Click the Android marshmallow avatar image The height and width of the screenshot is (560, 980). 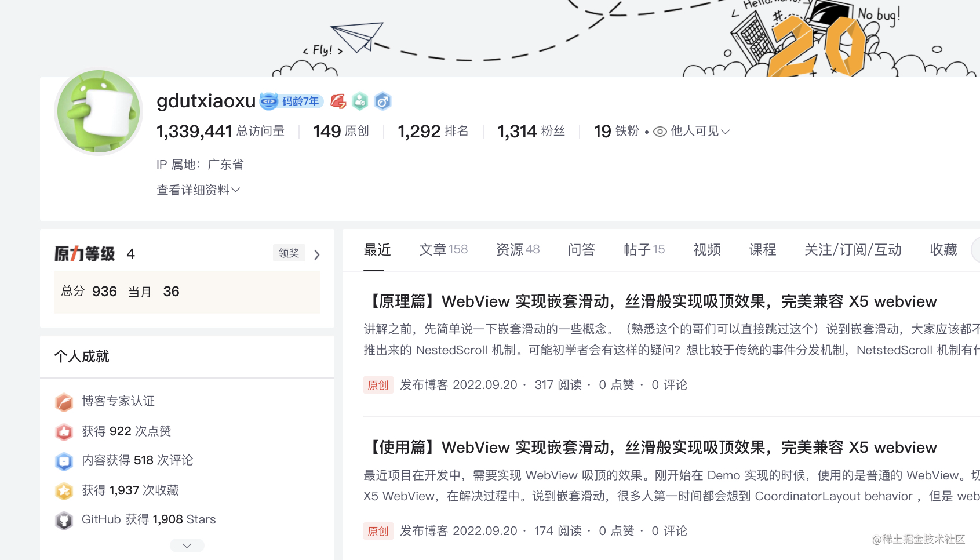[x=99, y=112]
